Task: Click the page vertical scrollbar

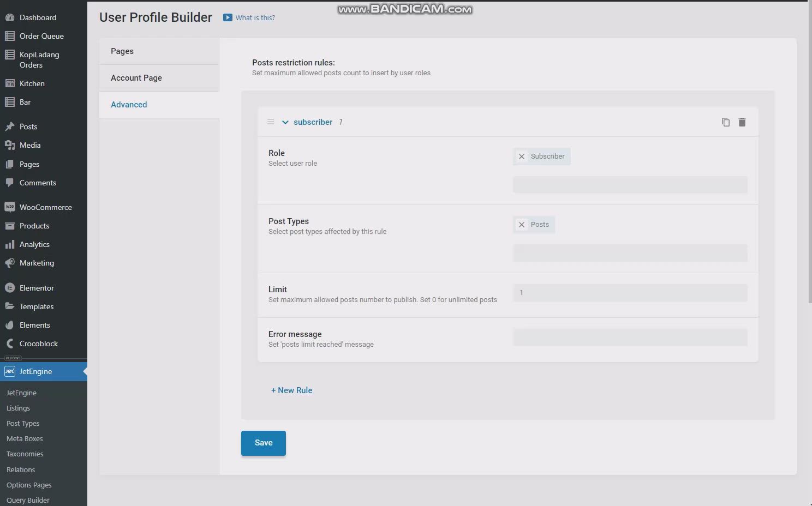Action: pos(809,164)
